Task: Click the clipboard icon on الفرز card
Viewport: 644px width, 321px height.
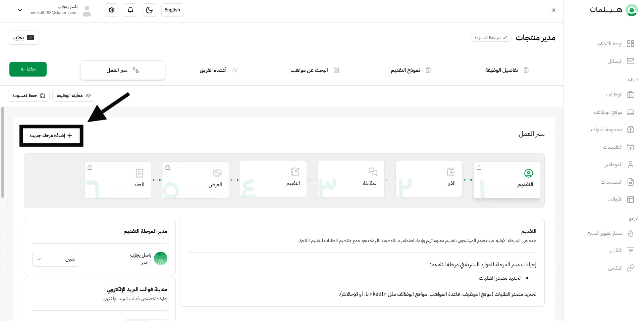Action: (x=451, y=172)
